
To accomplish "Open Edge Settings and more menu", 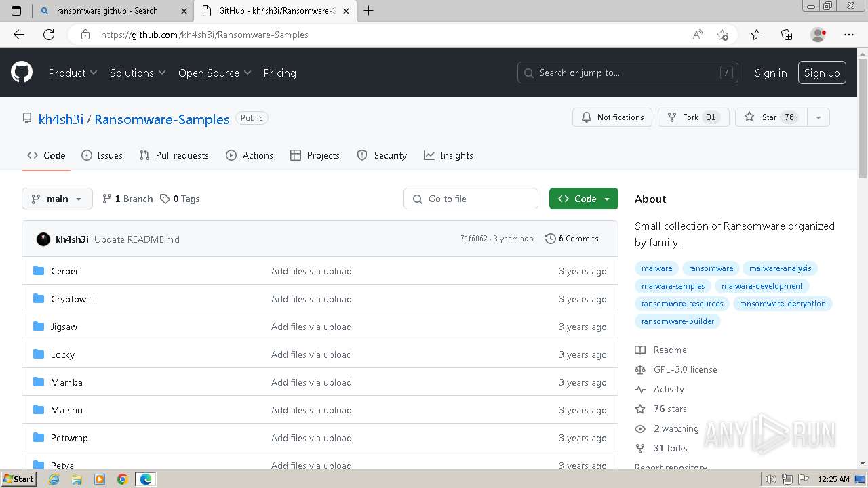I will (x=849, y=35).
